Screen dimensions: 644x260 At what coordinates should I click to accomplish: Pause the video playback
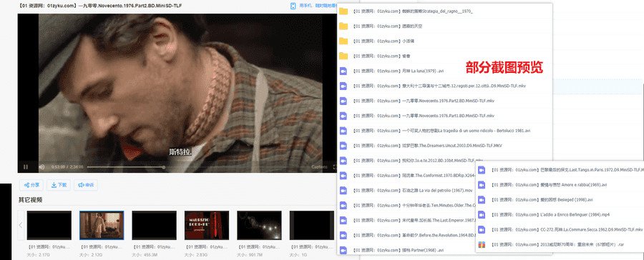(x=26, y=167)
